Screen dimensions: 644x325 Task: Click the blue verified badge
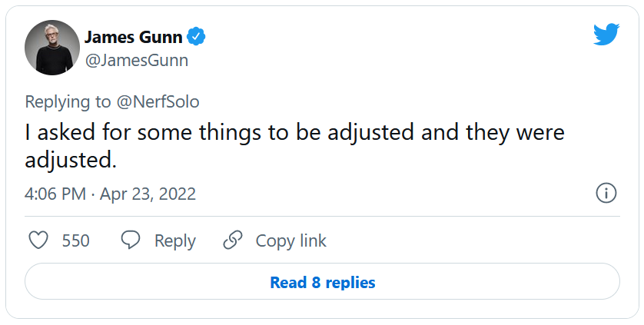click(x=197, y=36)
